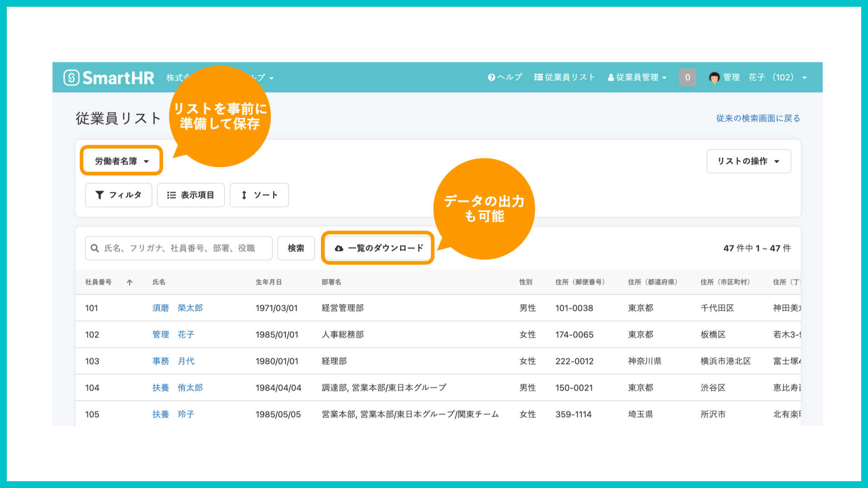Click the SmartHR logo
The image size is (868, 488).
coord(108,77)
